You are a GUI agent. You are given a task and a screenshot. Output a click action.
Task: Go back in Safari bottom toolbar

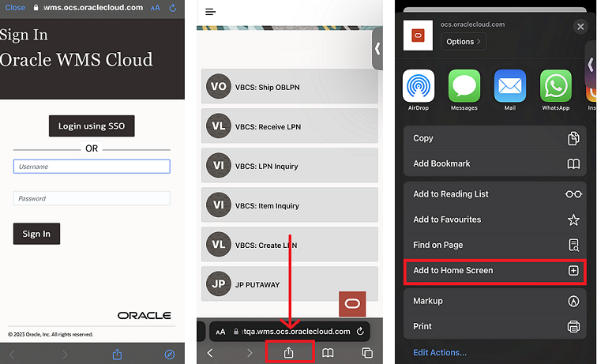[x=210, y=353]
